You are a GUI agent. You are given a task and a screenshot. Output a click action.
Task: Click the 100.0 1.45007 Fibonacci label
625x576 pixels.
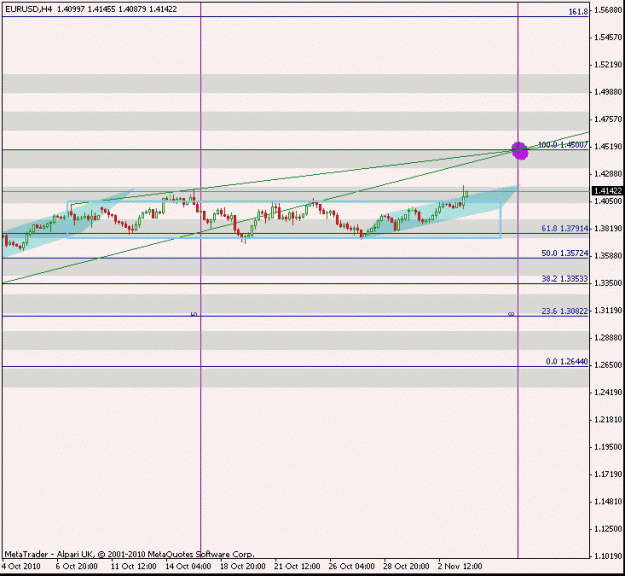tap(563, 145)
